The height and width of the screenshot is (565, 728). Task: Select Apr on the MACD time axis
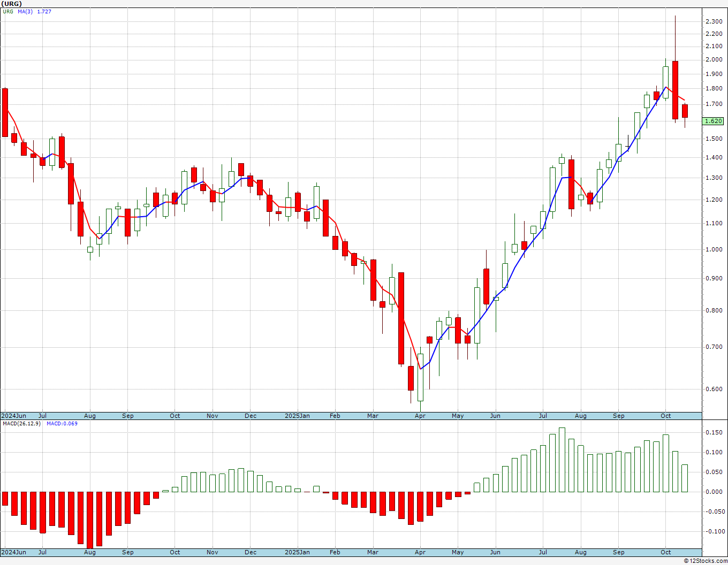tap(420, 552)
